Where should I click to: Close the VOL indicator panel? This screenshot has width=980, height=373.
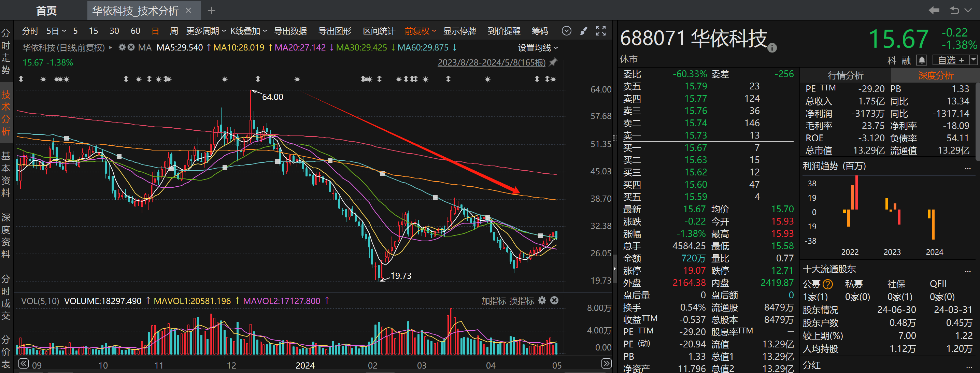point(554,300)
